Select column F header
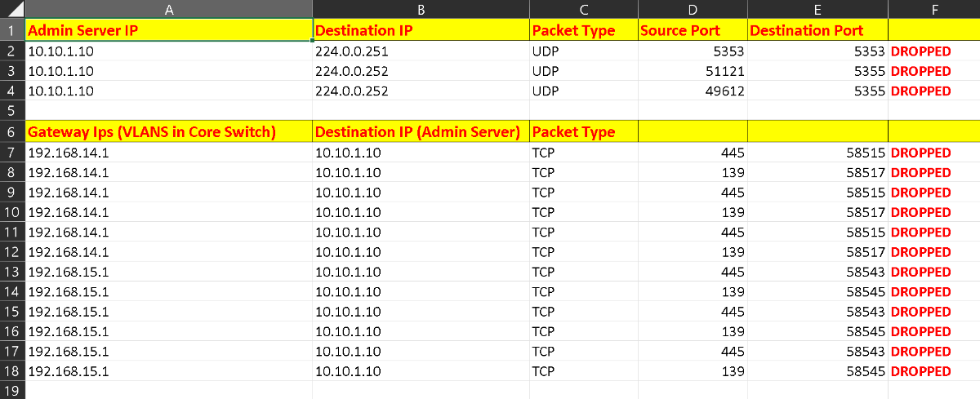 [x=933, y=9]
